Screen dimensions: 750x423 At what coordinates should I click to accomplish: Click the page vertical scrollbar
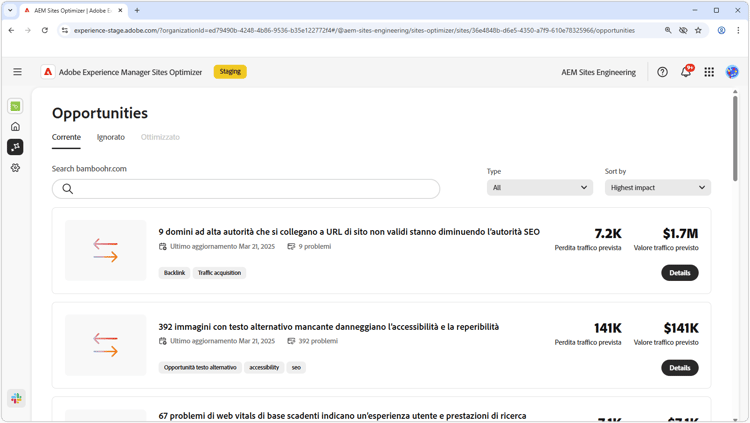pos(735,139)
